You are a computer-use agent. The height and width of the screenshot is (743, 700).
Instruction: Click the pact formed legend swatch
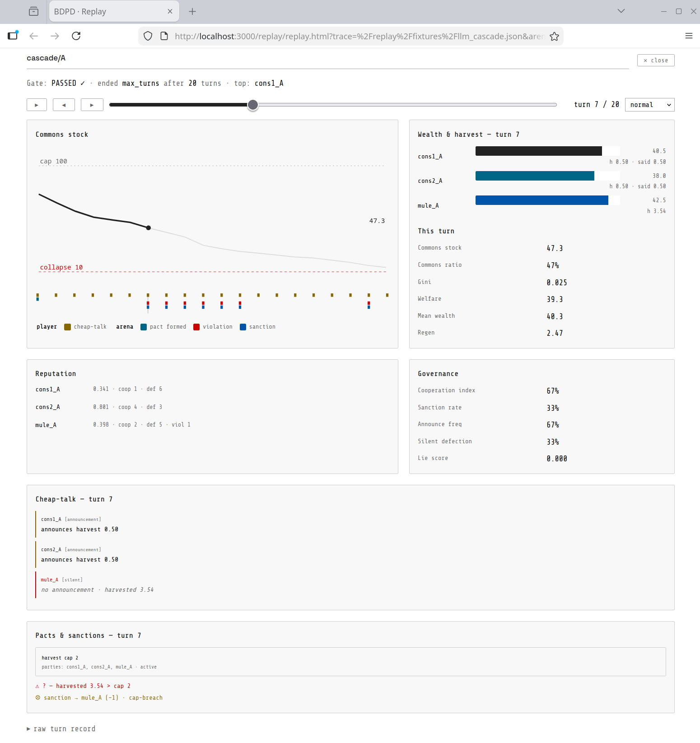click(144, 327)
